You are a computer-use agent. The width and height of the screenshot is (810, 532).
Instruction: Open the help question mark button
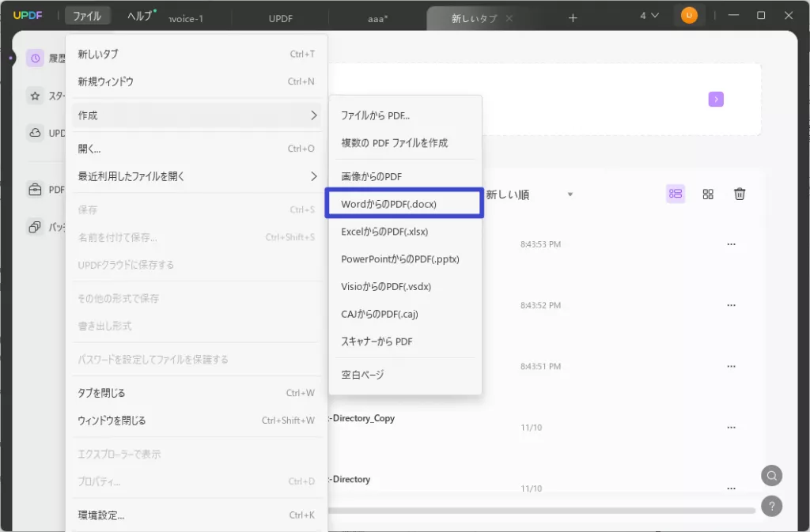coord(771,506)
